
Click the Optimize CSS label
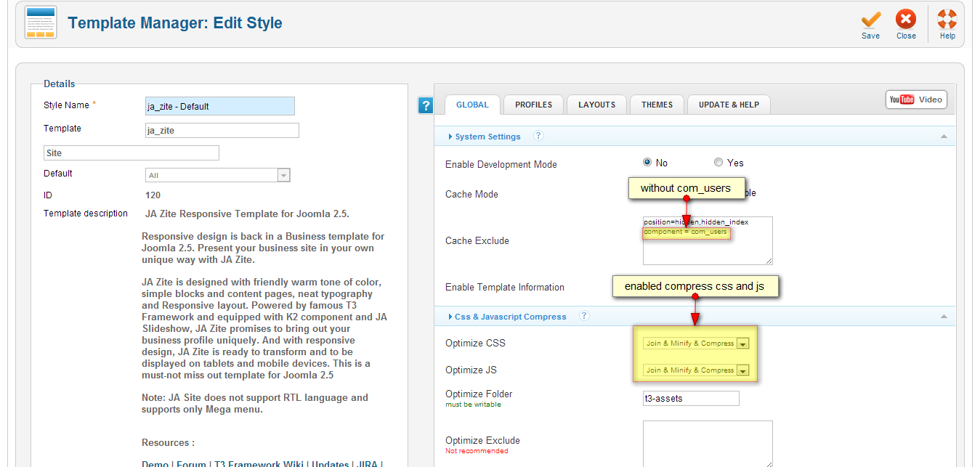tap(475, 343)
